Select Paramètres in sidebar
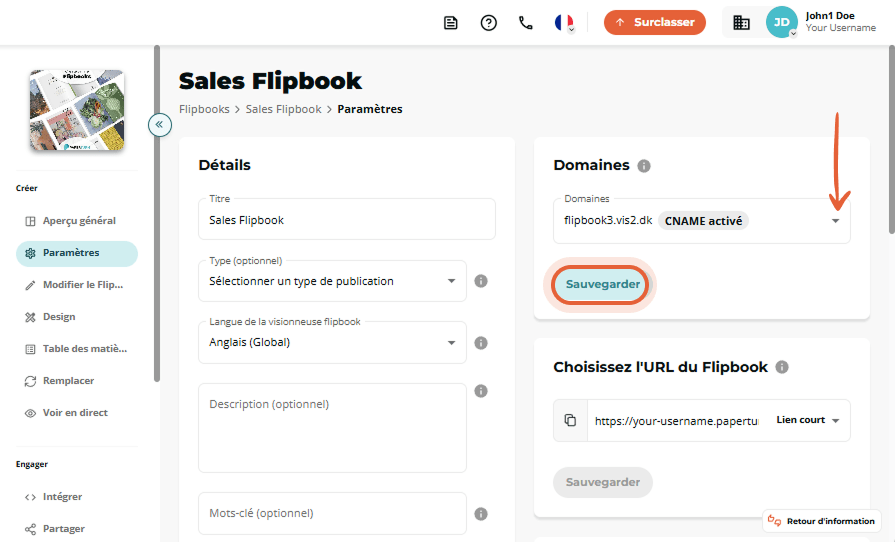Screen dimensions: 895x542 point(77,253)
